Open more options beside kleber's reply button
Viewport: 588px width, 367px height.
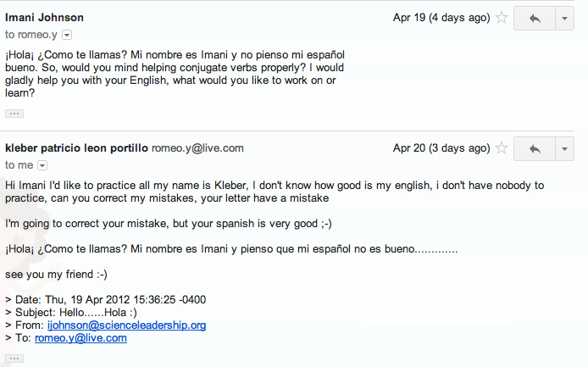tap(564, 148)
